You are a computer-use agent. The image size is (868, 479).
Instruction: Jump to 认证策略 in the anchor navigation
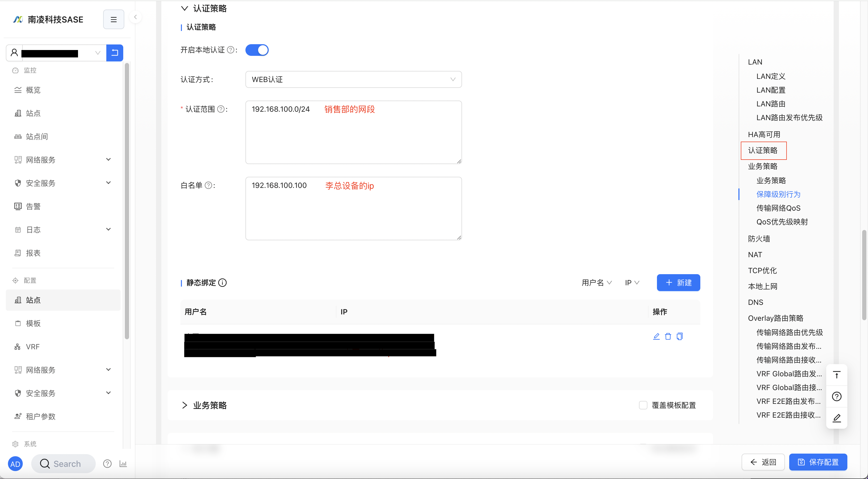click(762, 150)
